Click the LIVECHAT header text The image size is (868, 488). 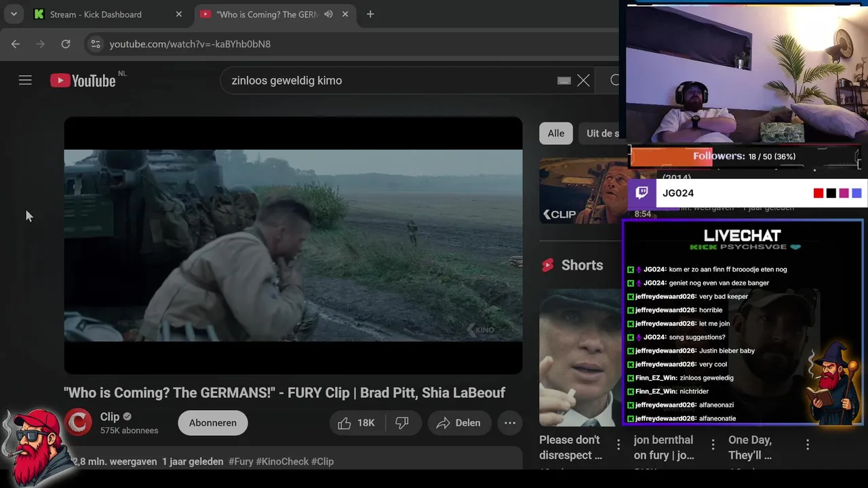click(742, 236)
